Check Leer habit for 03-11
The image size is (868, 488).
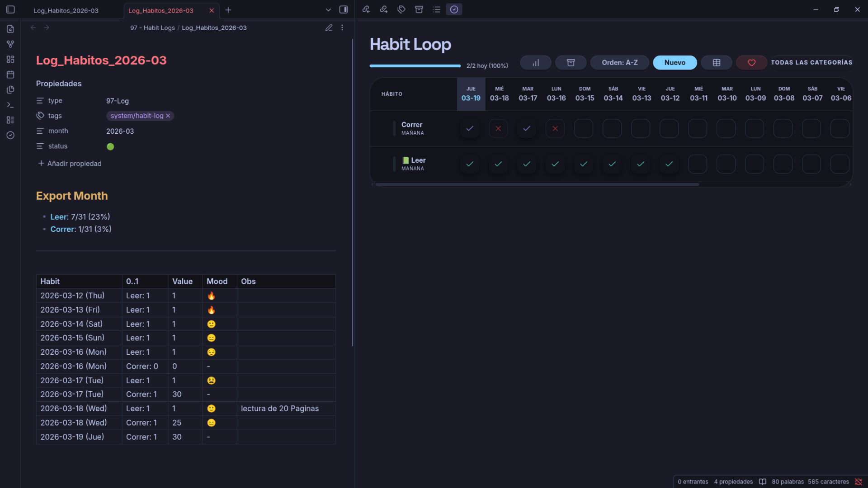(x=698, y=164)
